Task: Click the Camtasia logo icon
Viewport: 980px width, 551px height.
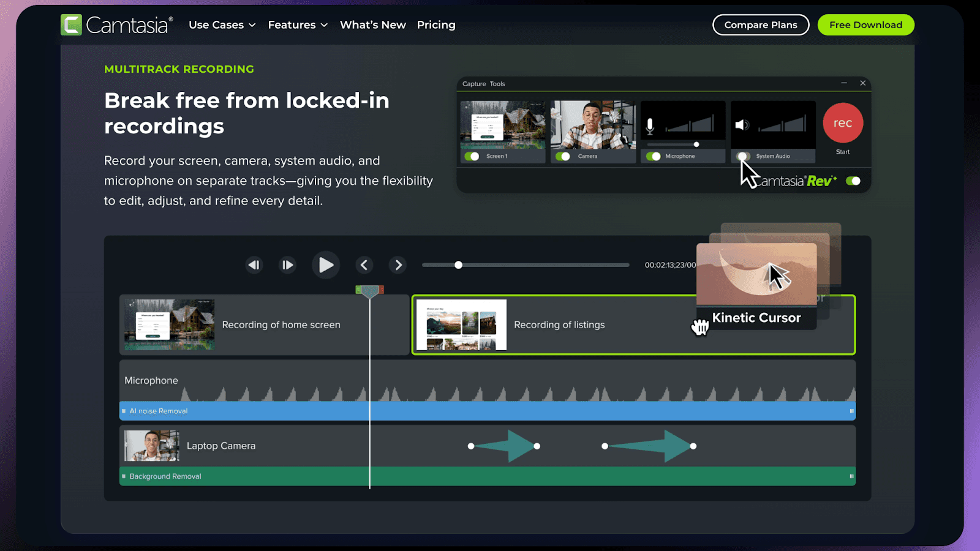Action: (72, 25)
